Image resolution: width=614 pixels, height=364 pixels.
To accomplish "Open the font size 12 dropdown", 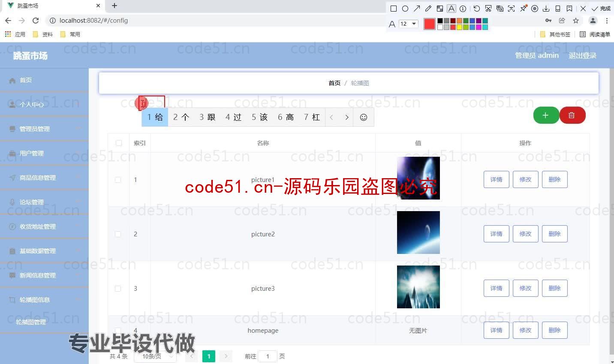I will (409, 24).
